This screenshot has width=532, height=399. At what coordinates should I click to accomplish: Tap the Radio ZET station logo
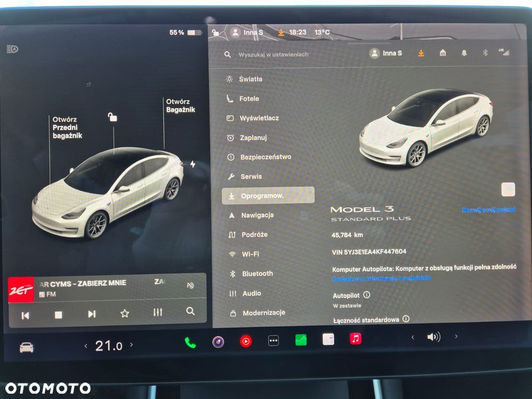(x=21, y=290)
